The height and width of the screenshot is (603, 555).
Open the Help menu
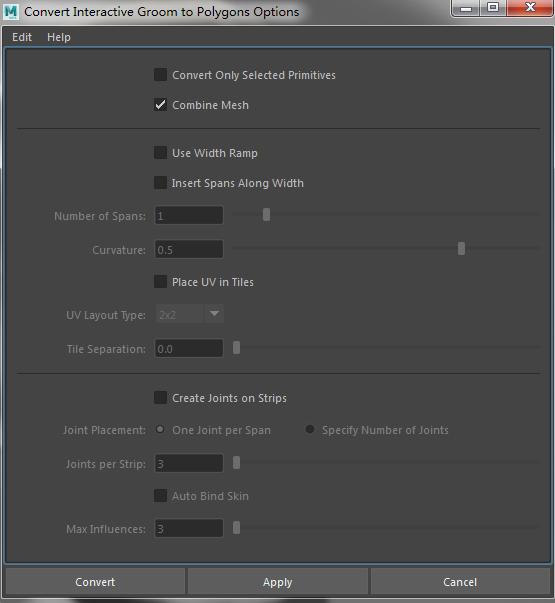click(59, 37)
